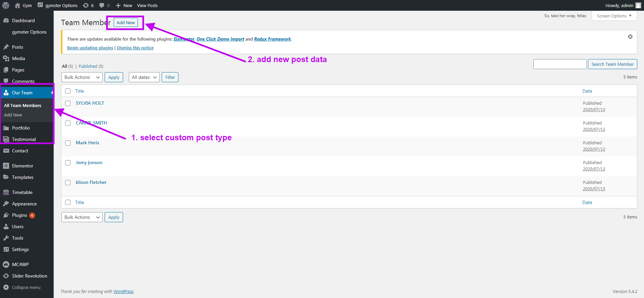This screenshot has width=644, height=298.
Task: Check the SYLVIA HOLT row checkbox
Action: tap(68, 103)
